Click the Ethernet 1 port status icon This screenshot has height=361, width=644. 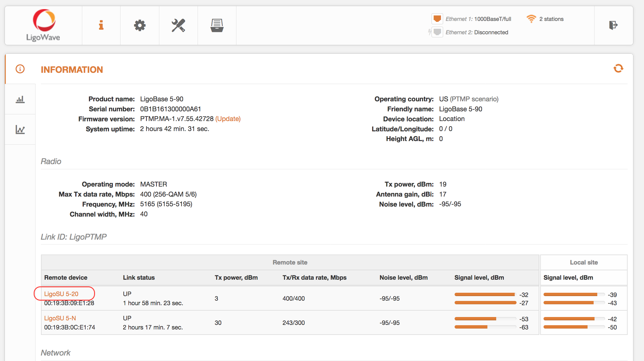click(x=437, y=19)
